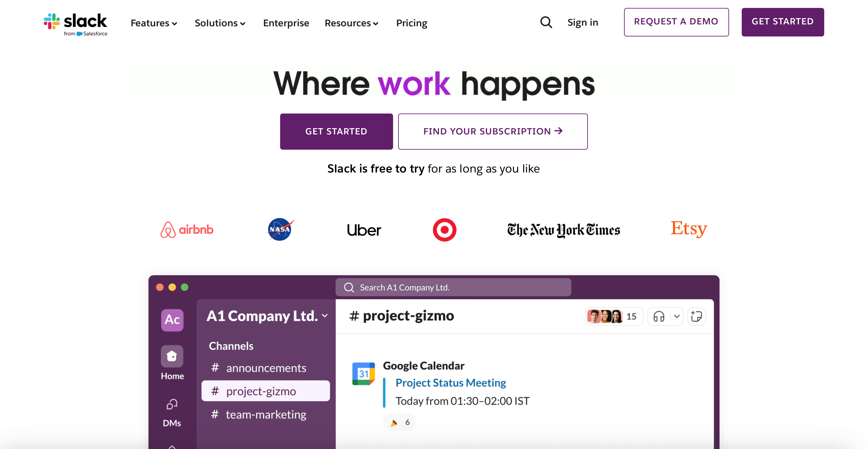The width and height of the screenshot is (868, 449).
Task: Select the NASA logo
Action: [x=280, y=229]
